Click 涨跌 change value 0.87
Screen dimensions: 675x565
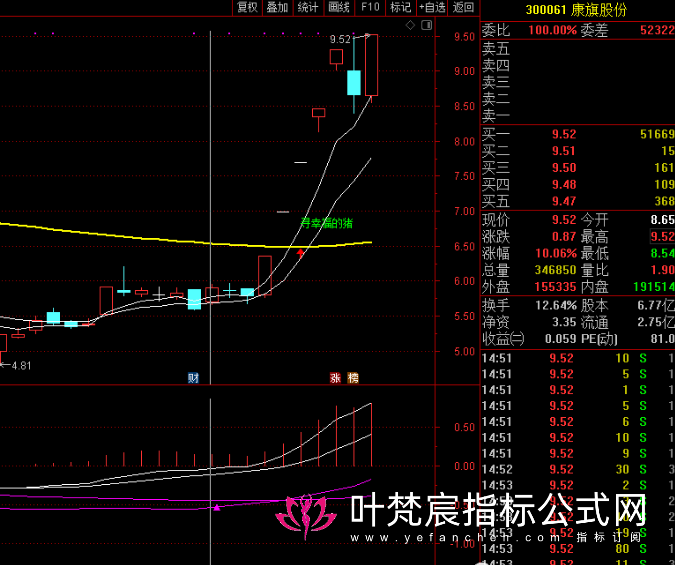(564, 237)
